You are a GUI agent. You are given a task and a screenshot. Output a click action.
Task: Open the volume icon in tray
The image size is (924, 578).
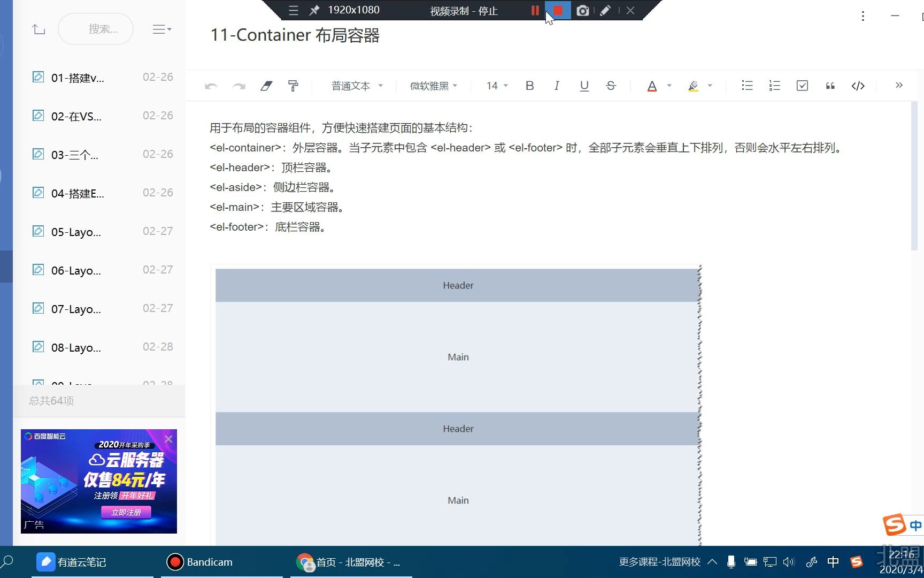point(789,562)
